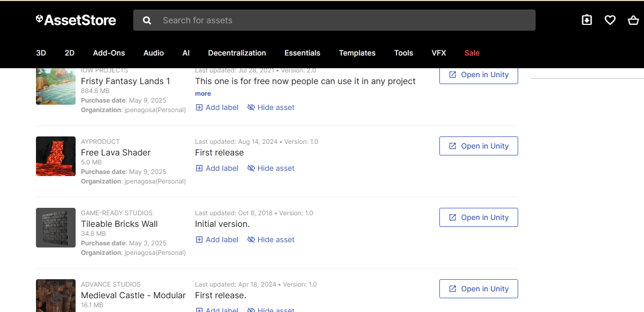Click the AYPRODUCT publisher name

click(x=100, y=142)
